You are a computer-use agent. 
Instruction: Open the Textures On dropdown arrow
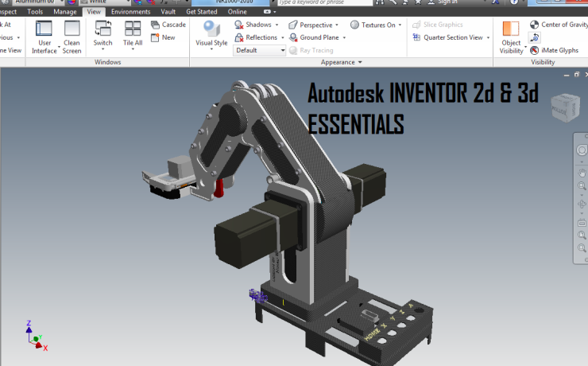click(x=400, y=25)
